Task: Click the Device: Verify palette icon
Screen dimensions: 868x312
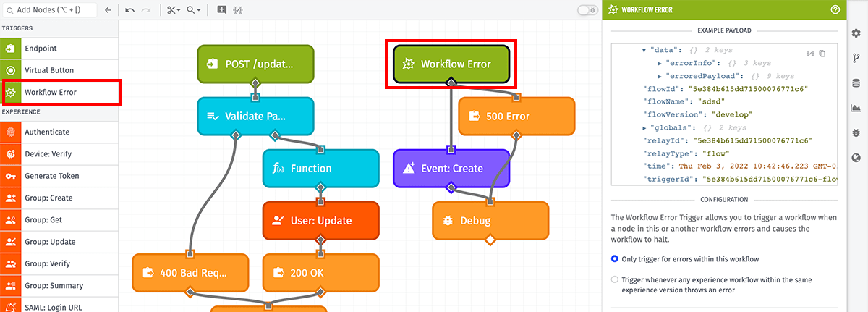Action: (10, 154)
